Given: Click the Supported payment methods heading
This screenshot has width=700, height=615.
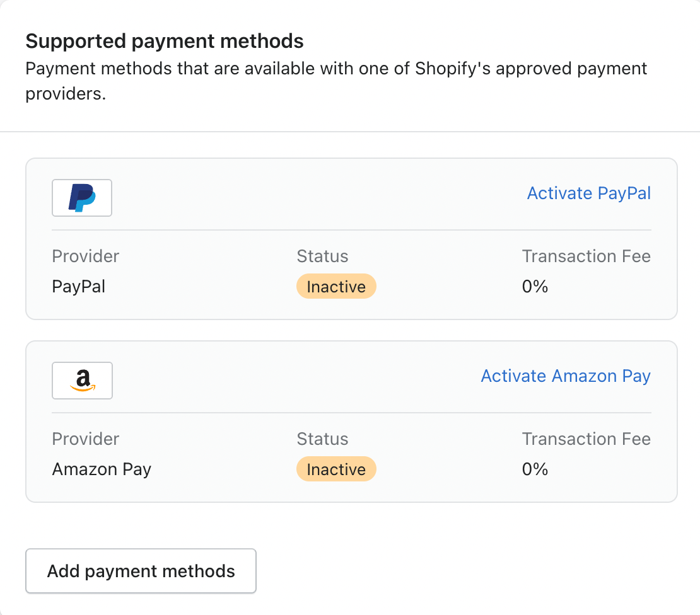Looking at the screenshot, I should click(x=165, y=42).
